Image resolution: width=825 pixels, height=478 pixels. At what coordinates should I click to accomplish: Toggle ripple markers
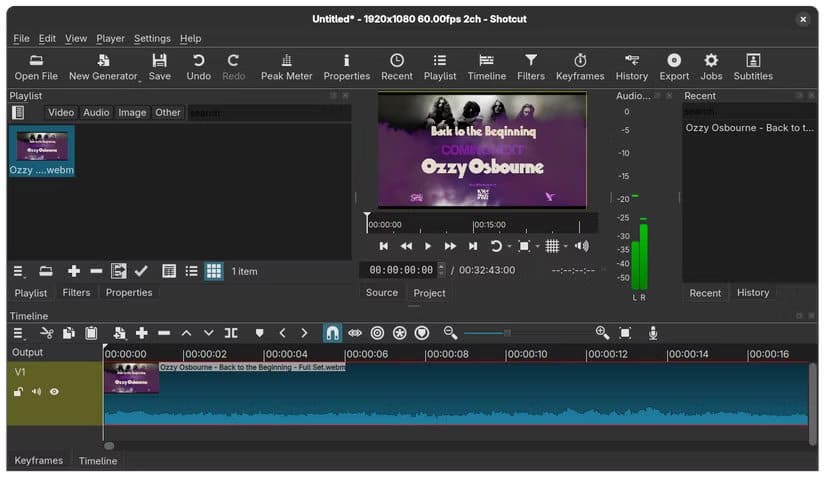pos(422,333)
